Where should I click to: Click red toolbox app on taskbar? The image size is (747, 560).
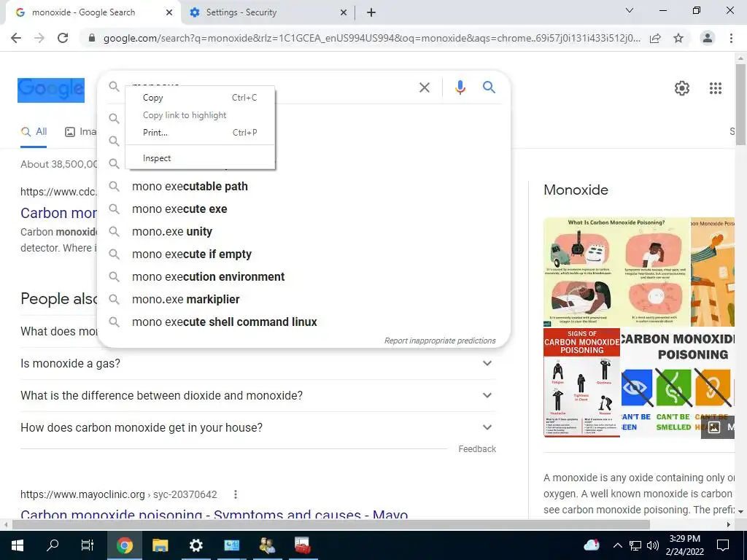(x=302, y=545)
